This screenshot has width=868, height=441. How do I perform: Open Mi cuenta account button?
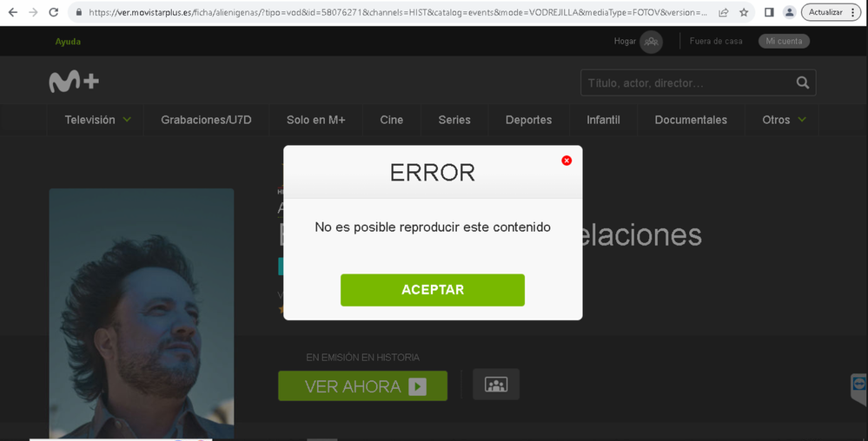[x=784, y=41]
